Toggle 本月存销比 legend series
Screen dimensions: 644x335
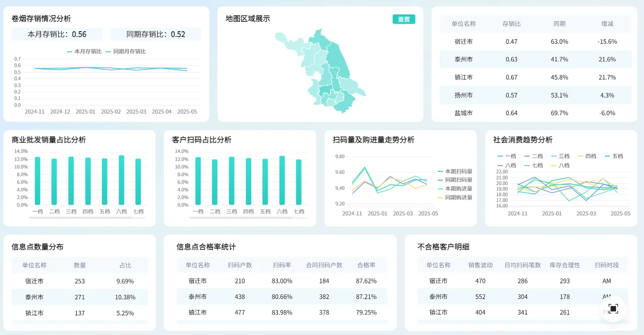click(x=84, y=52)
